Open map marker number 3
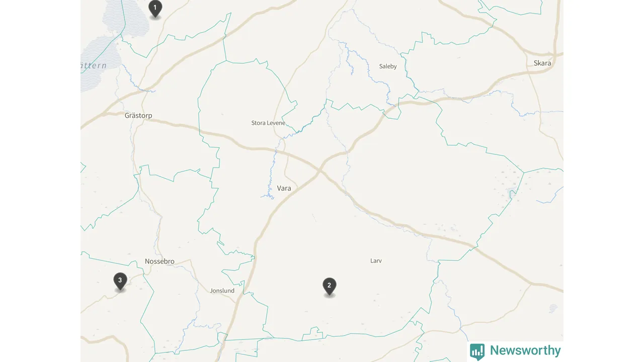This screenshot has height=362, width=644. coord(120,281)
